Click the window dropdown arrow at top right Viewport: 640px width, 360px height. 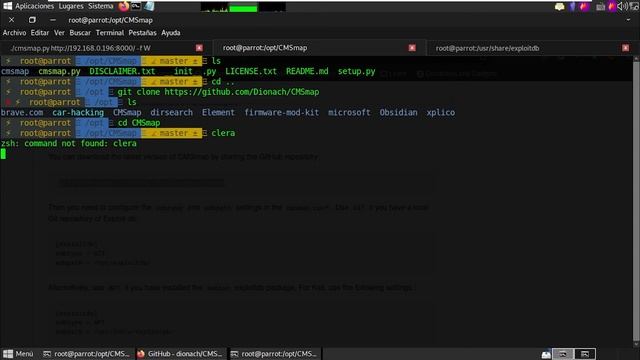coord(628,20)
